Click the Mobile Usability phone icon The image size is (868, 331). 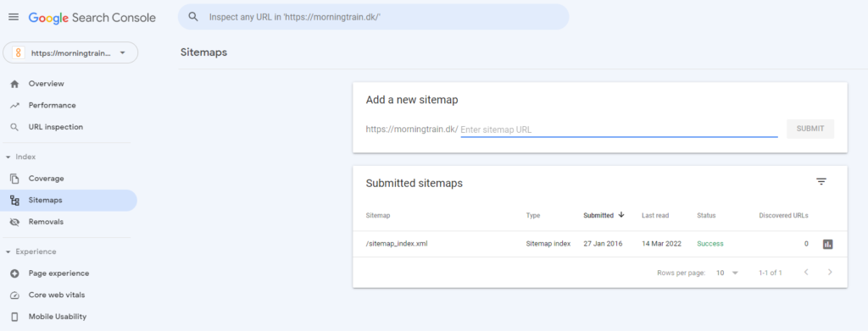[15, 317]
